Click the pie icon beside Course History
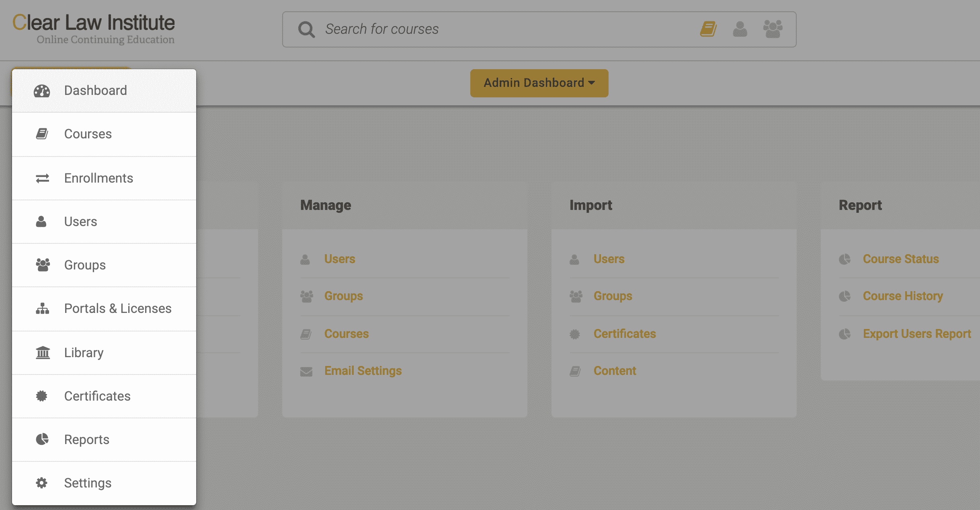The height and width of the screenshot is (510, 980). (x=845, y=296)
